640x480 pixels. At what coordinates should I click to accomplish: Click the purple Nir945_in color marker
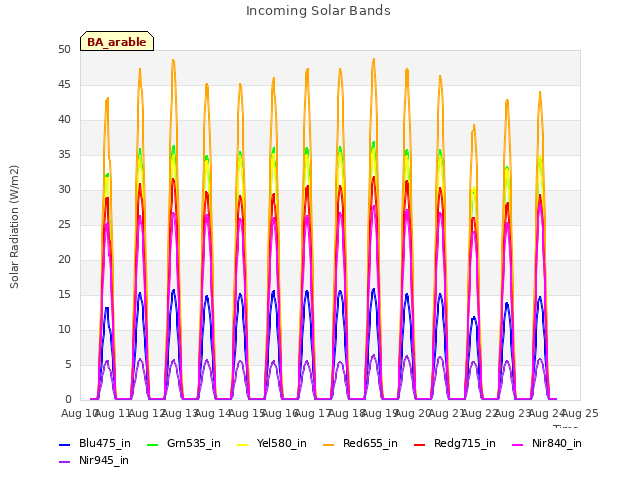coord(65,462)
